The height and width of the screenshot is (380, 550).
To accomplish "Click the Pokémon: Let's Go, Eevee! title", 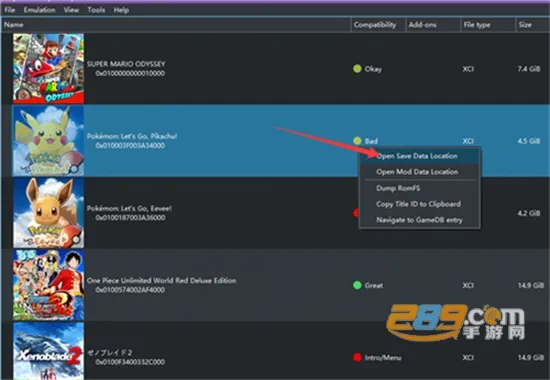I will click(129, 208).
